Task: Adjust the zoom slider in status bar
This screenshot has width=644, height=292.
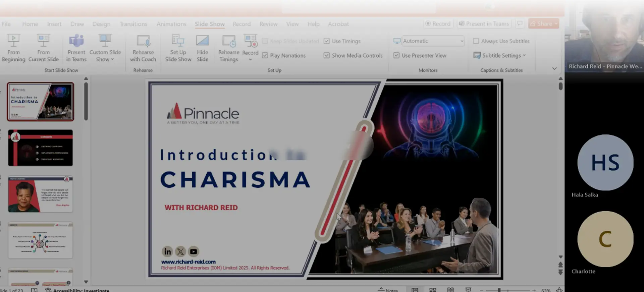Action: [x=499, y=290]
